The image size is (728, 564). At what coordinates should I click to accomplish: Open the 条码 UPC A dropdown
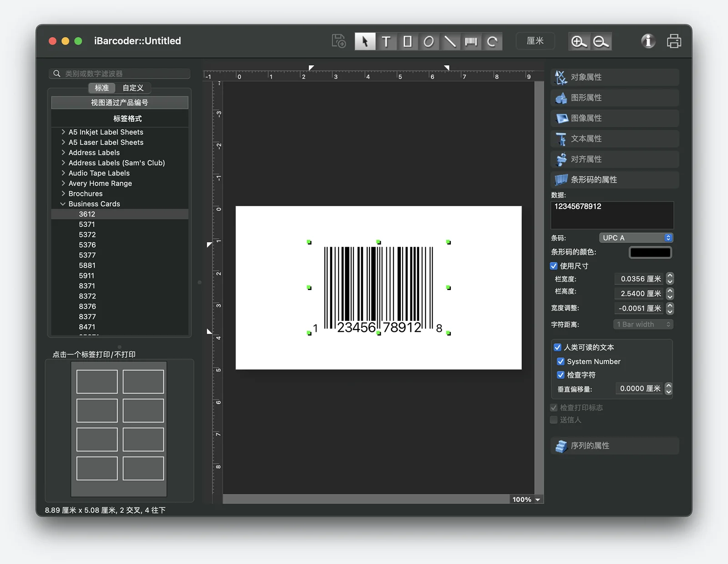click(636, 238)
